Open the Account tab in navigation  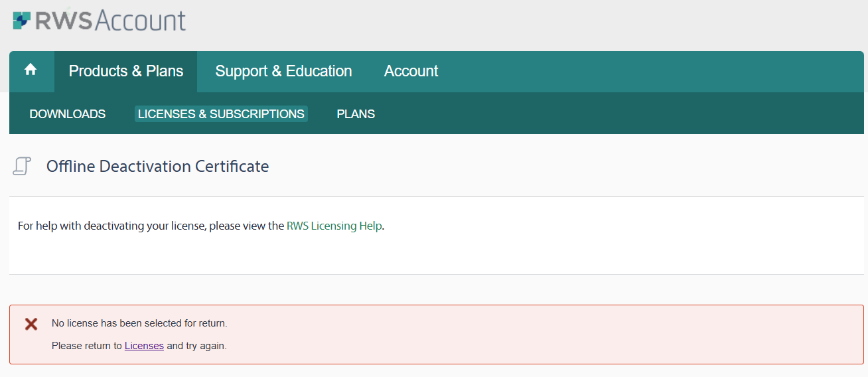[x=411, y=71]
